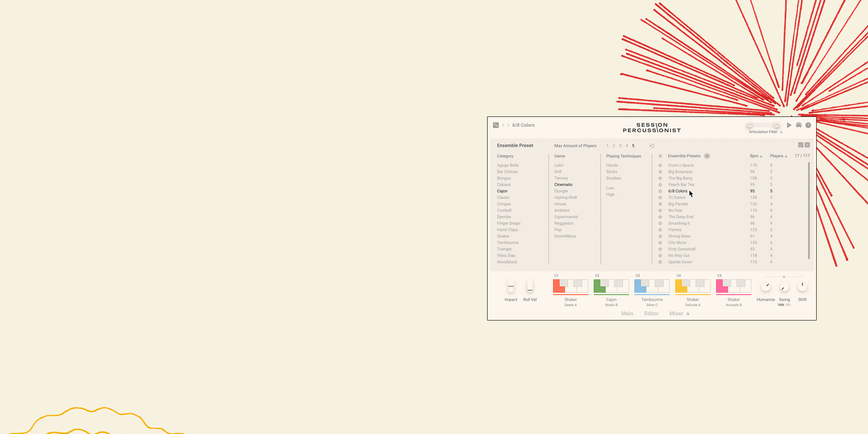868x434 pixels.
Task: Favorite the Big Busyness preset star
Action: click(660, 172)
